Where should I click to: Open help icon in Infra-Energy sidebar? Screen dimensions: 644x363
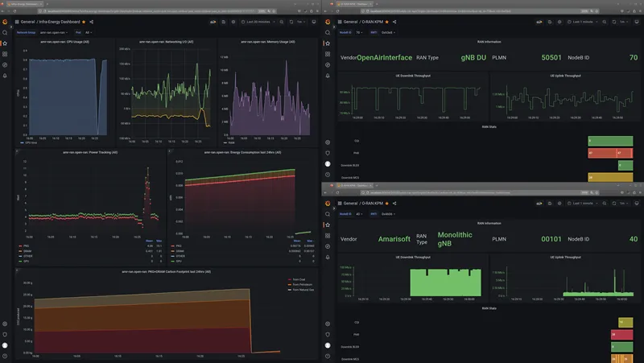[x=5, y=356]
